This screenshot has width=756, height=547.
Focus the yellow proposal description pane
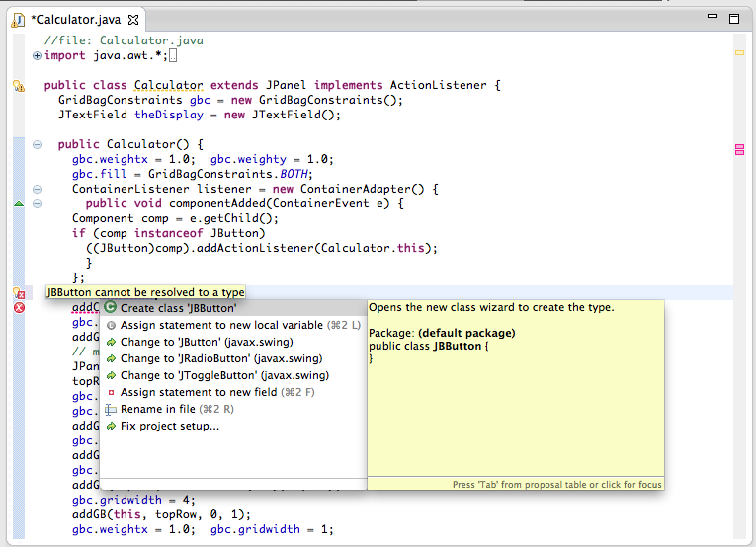(516, 389)
